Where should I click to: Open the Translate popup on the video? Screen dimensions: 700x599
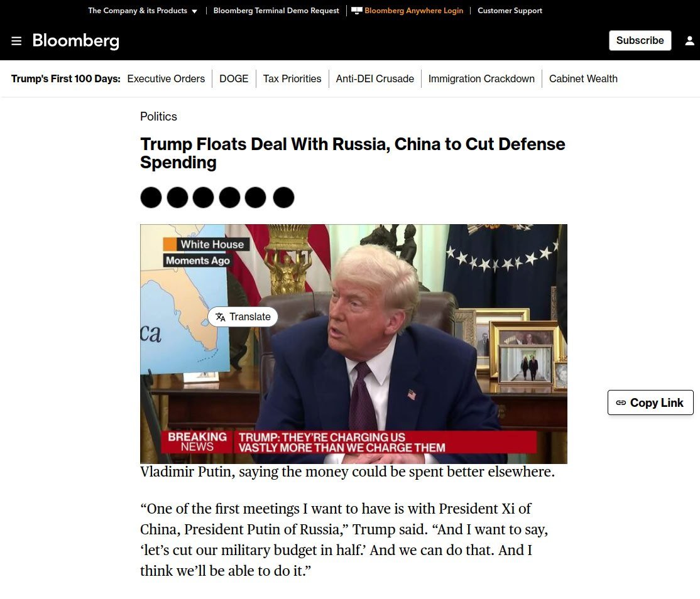[x=243, y=316]
